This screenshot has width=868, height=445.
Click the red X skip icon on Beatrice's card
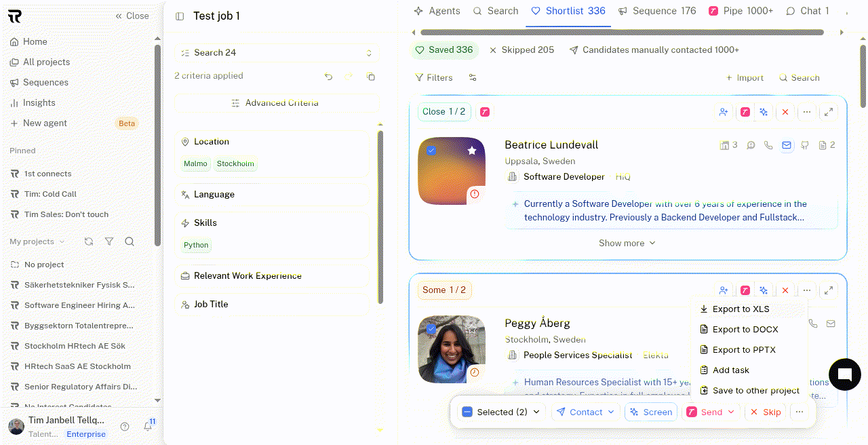pyautogui.click(x=785, y=112)
